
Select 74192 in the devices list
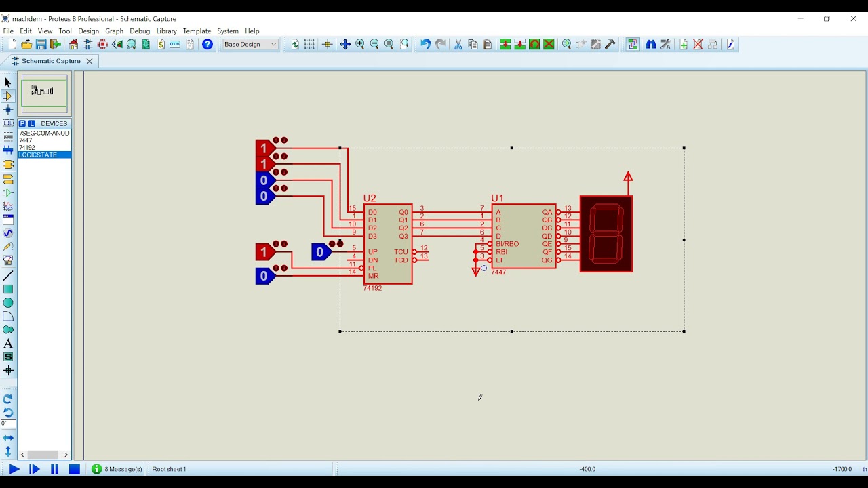tap(44, 148)
